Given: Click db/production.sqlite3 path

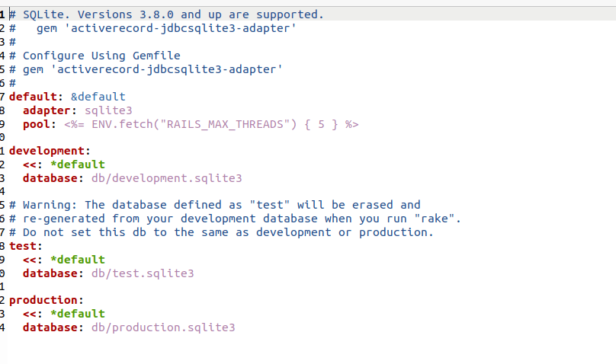Looking at the screenshot, I should pyautogui.click(x=163, y=327).
